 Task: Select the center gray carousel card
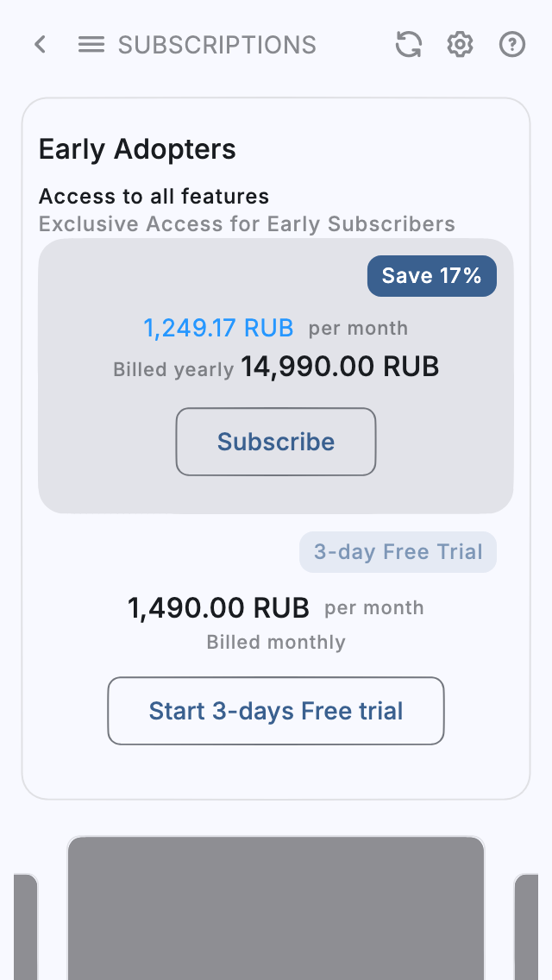point(276,910)
